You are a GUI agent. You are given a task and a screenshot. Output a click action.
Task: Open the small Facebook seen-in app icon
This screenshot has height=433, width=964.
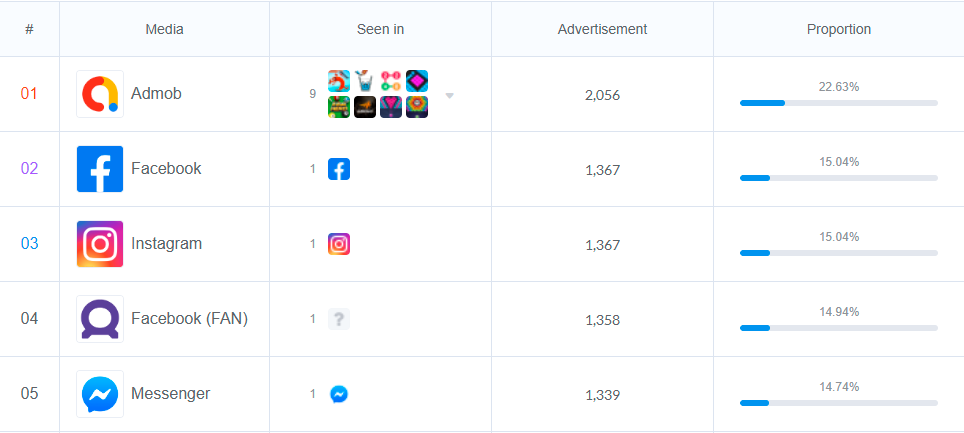pos(339,169)
